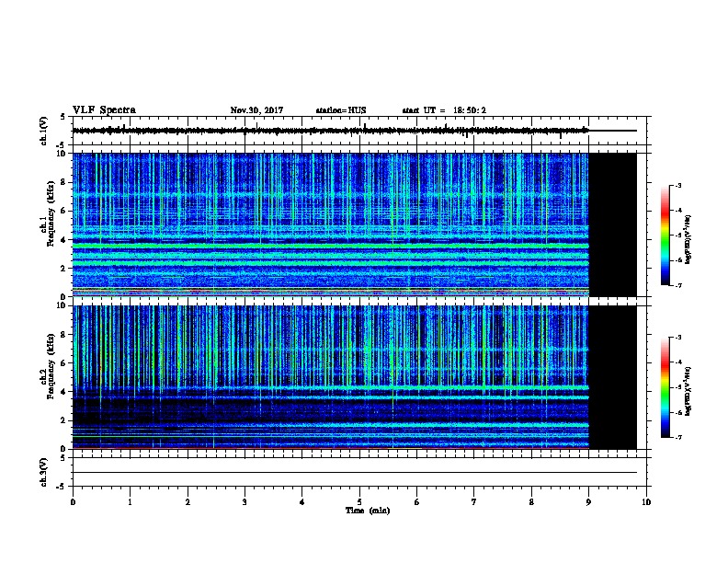Viewport: 728px width, 563px height.
Task: Click time axis tick label "9"
Action: [588, 502]
